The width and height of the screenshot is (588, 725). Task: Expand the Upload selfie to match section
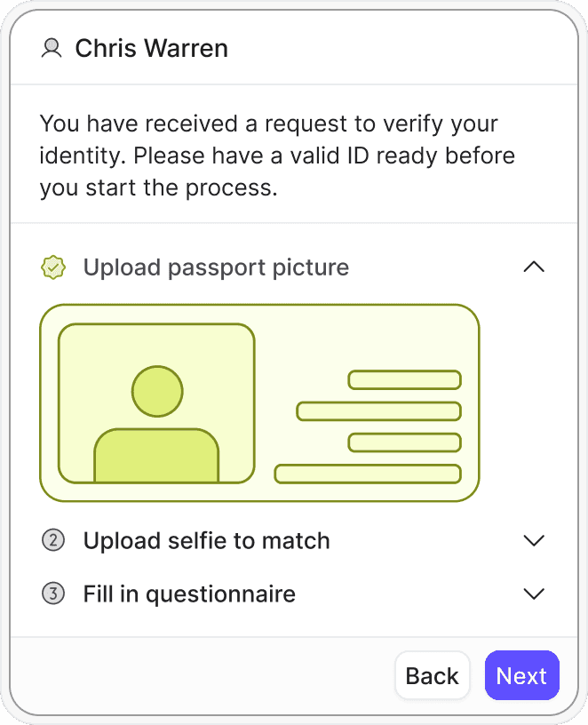[x=534, y=540]
